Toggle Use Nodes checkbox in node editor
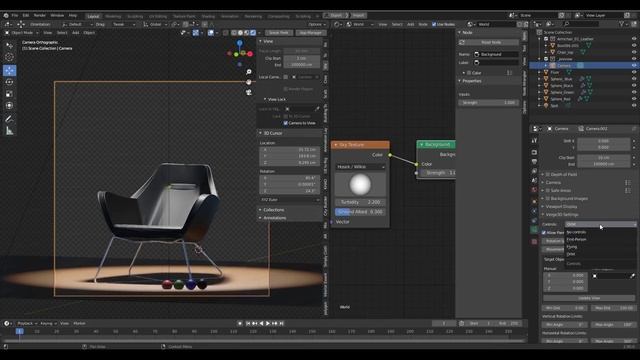Screen dimensions: 640x360 click(x=434, y=24)
